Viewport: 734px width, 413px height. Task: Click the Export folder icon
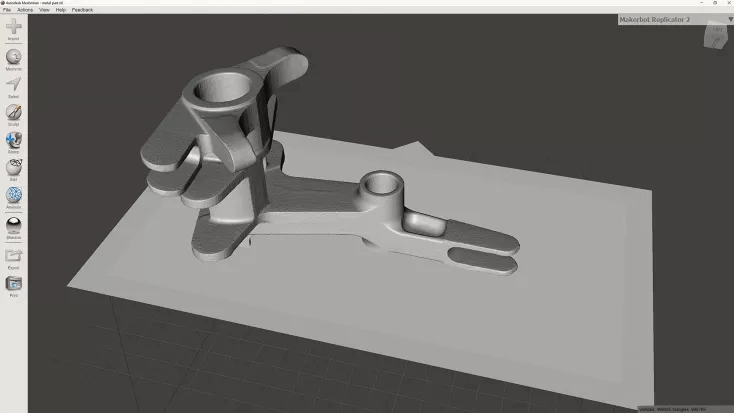click(x=14, y=256)
